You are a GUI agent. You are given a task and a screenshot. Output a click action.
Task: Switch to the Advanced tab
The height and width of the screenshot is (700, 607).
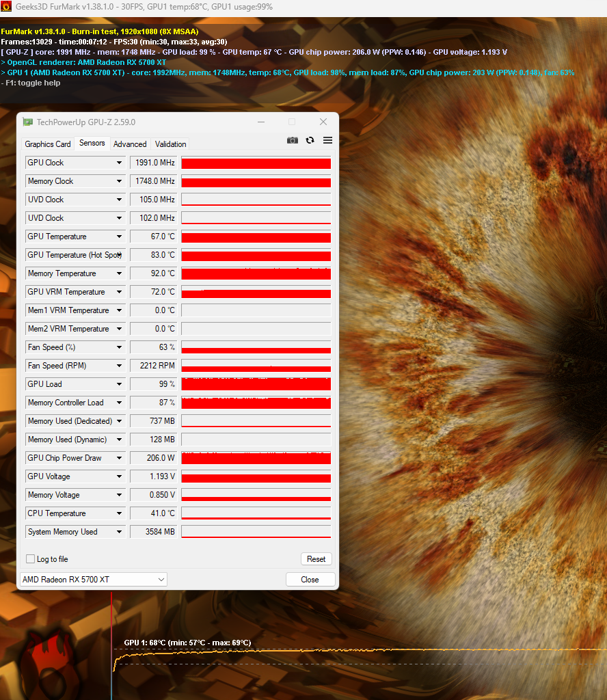coord(130,144)
